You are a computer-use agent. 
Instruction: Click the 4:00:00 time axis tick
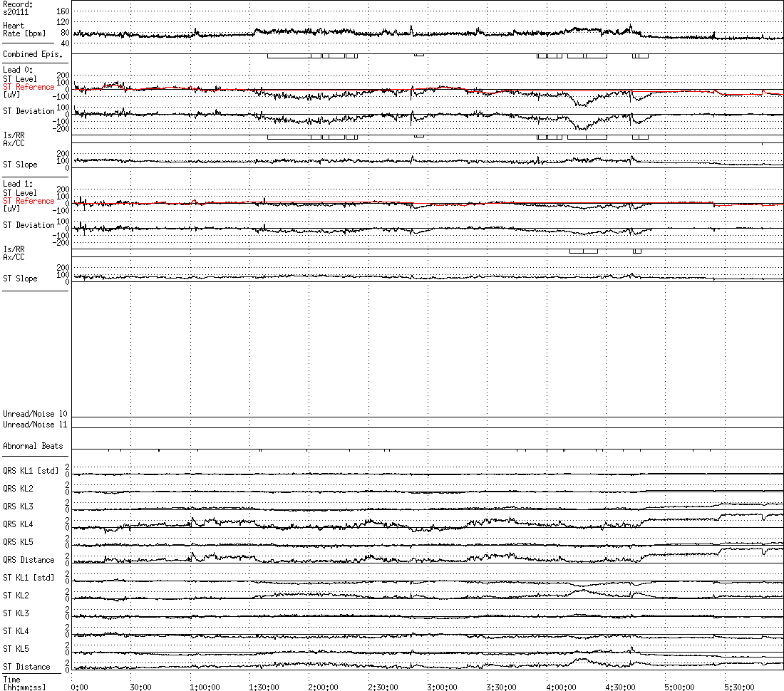click(560, 687)
